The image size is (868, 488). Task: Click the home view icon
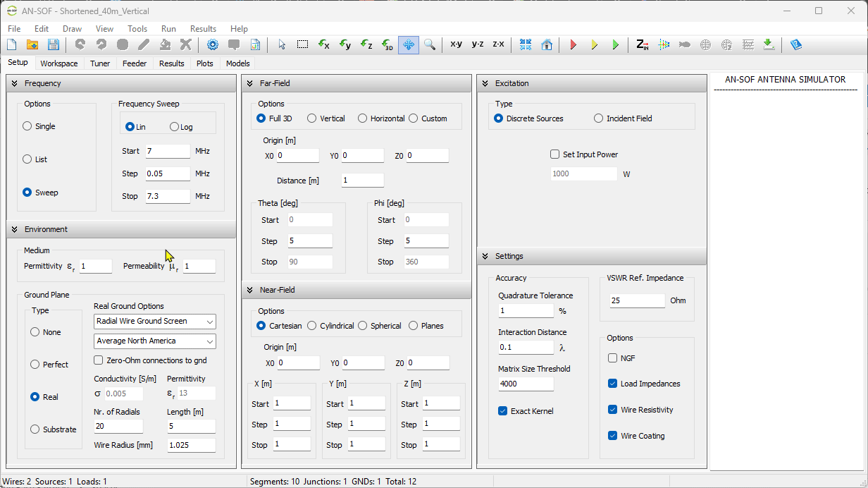pos(547,44)
